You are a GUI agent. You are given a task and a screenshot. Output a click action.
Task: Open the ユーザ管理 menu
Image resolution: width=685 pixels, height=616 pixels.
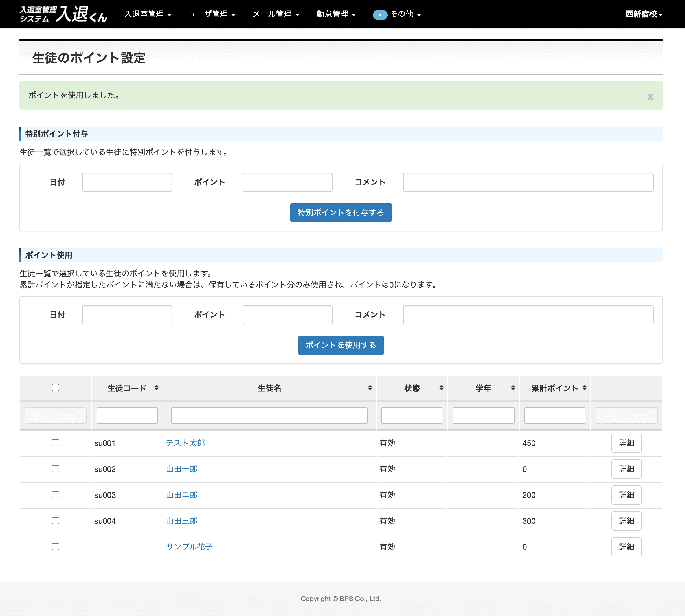pos(212,14)
